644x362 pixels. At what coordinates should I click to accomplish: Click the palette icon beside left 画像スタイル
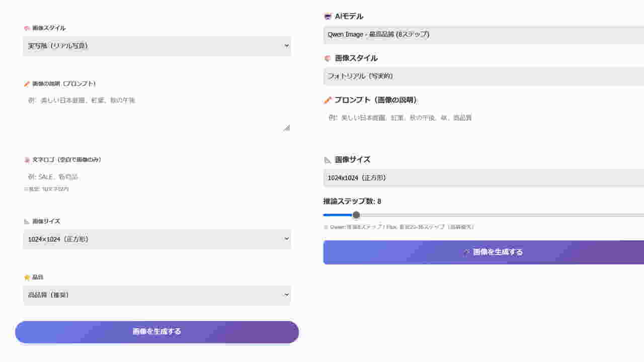(x=27, y=29)
